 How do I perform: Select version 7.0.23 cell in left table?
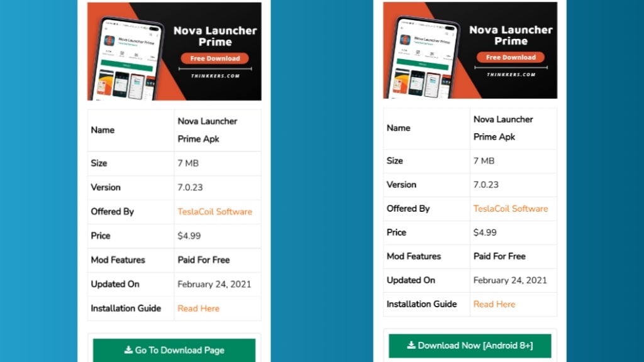click(190, 187)
